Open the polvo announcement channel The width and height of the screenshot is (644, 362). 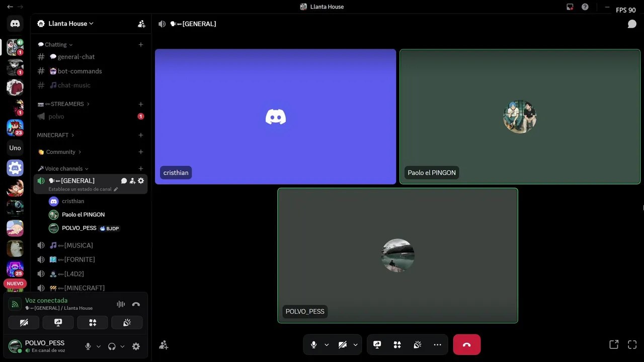91,116
